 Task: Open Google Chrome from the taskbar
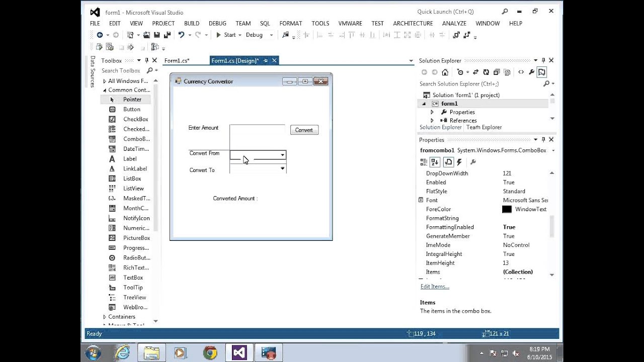(x=210, y=353)
